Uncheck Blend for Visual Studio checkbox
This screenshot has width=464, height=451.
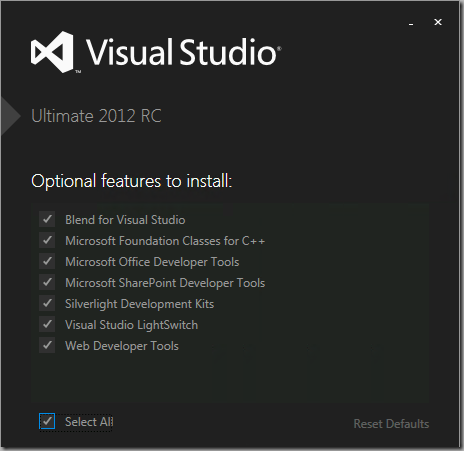[x=47, y=219]
